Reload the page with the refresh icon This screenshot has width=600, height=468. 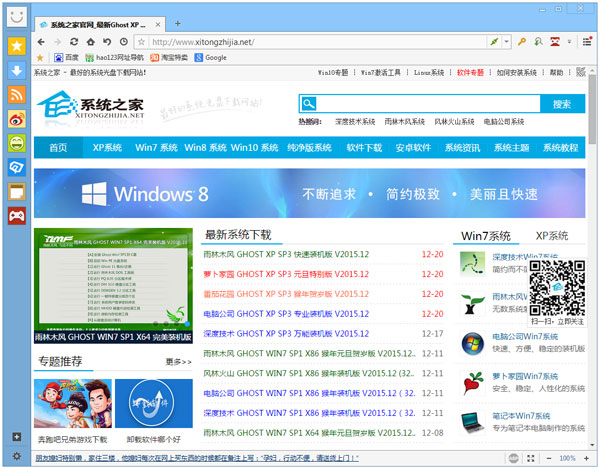pyautogui.click(x=74, y=42)
